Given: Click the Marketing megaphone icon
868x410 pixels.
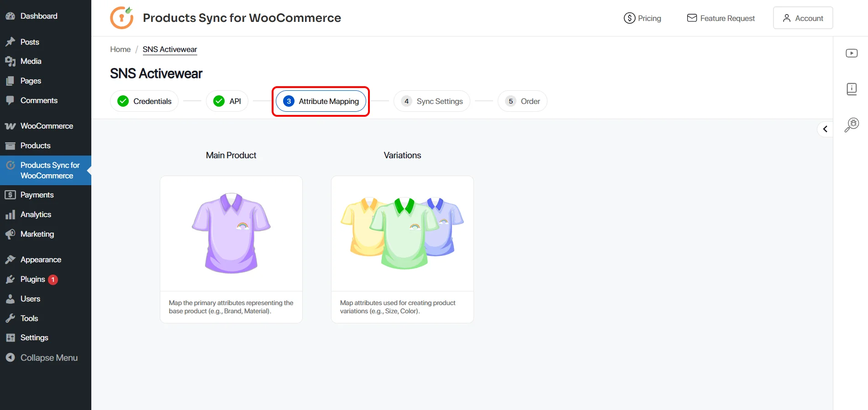Looking at the screenshot, I should click(10, 234).
